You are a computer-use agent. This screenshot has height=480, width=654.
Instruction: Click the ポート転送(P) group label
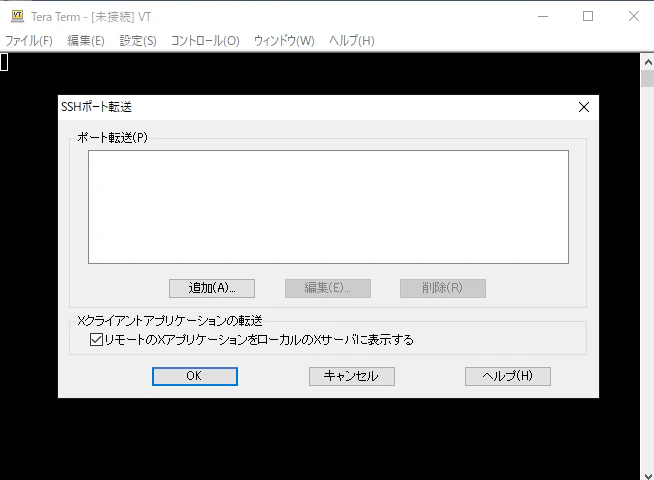click(113, 137)
